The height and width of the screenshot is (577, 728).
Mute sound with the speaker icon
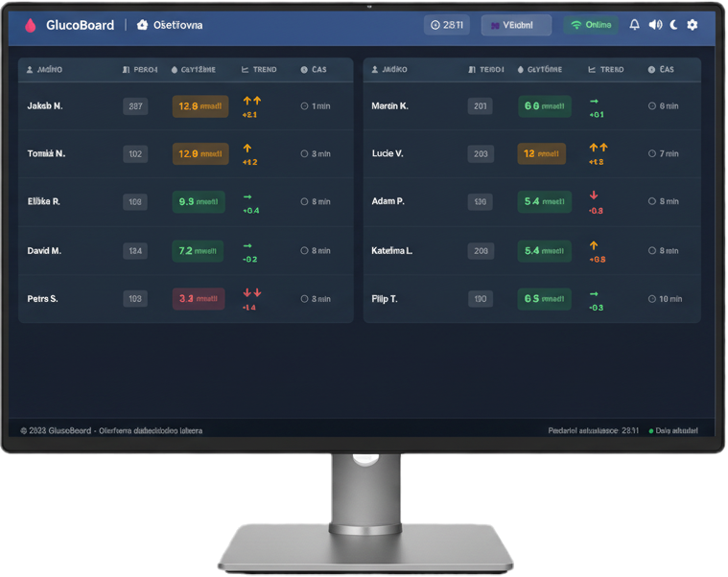[655, 25]
